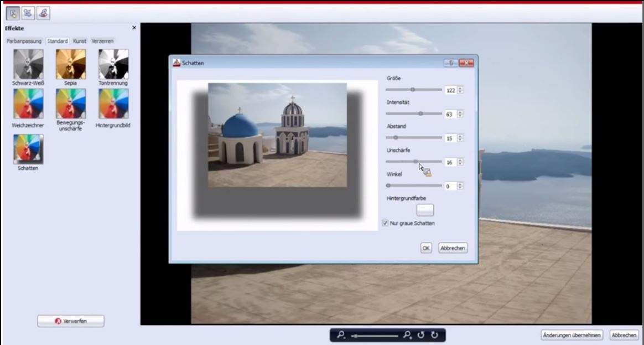Open the Hintergrundfarbe color swatch
The image size is (644, 345).
coord(425,210)
